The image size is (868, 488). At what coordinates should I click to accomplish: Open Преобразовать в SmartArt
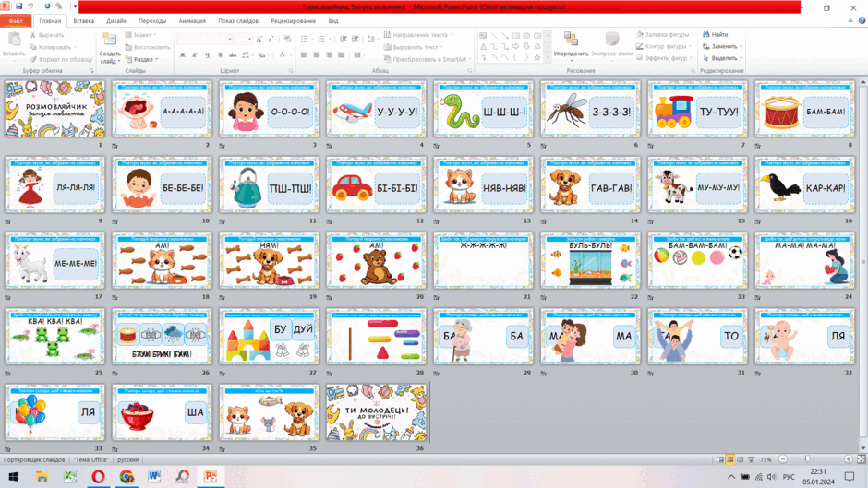click(x=428, y=59)
